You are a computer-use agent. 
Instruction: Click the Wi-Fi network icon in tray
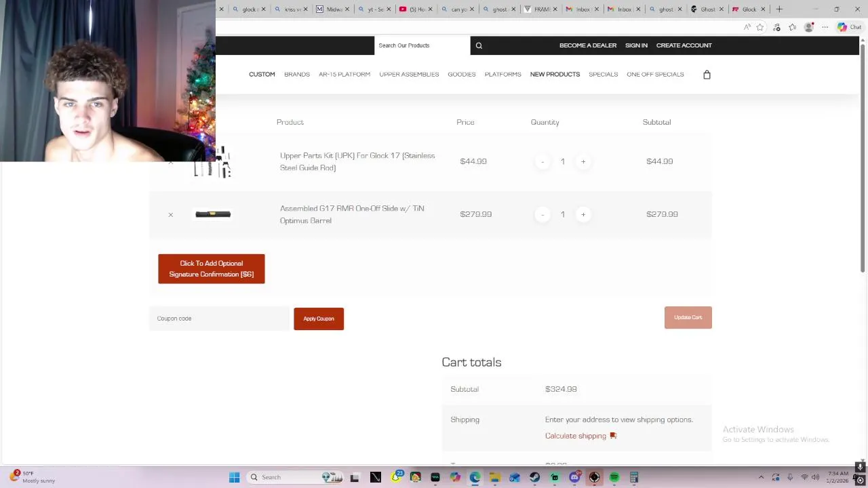(x=804, y=477)
